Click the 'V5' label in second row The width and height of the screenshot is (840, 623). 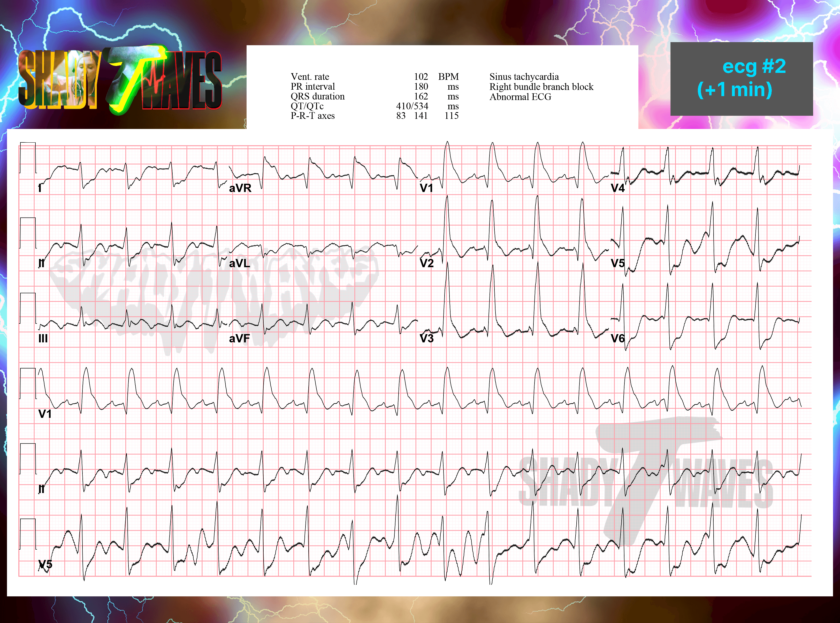617,263
